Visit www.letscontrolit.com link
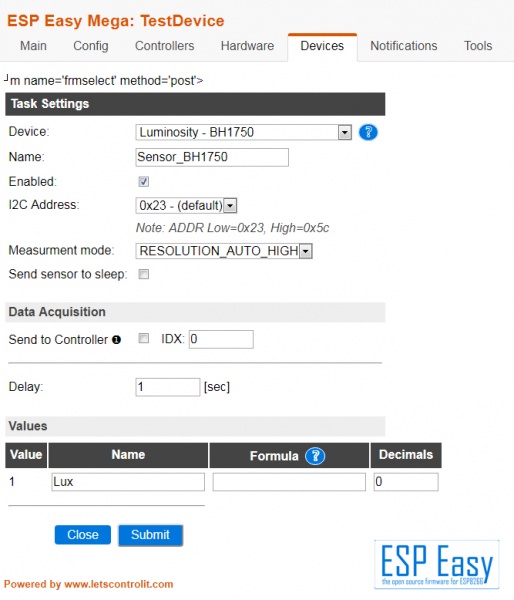Screen dimensions: 514x600 tap(119, 584)
